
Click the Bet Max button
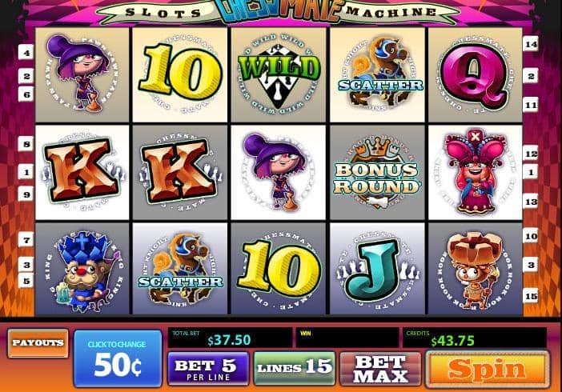380,369
